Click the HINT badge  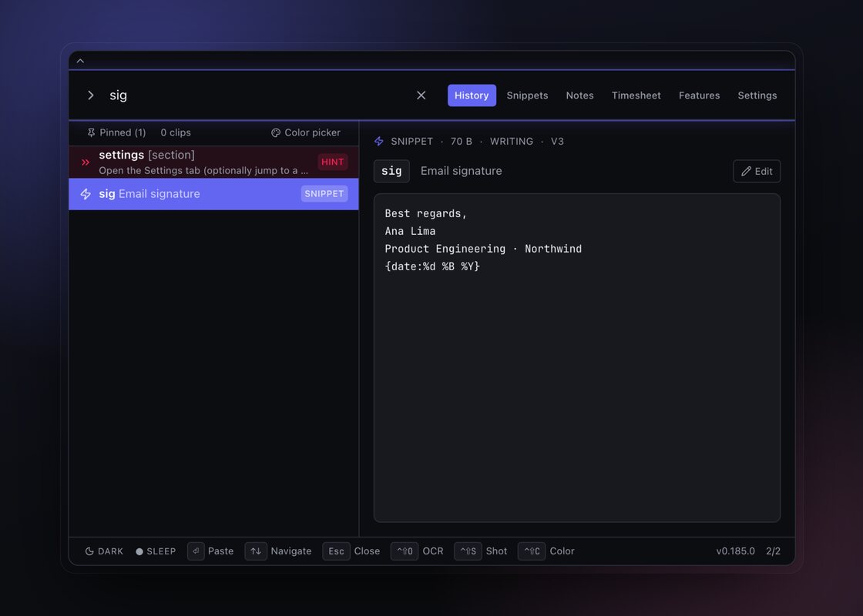(x=332, y=162)
